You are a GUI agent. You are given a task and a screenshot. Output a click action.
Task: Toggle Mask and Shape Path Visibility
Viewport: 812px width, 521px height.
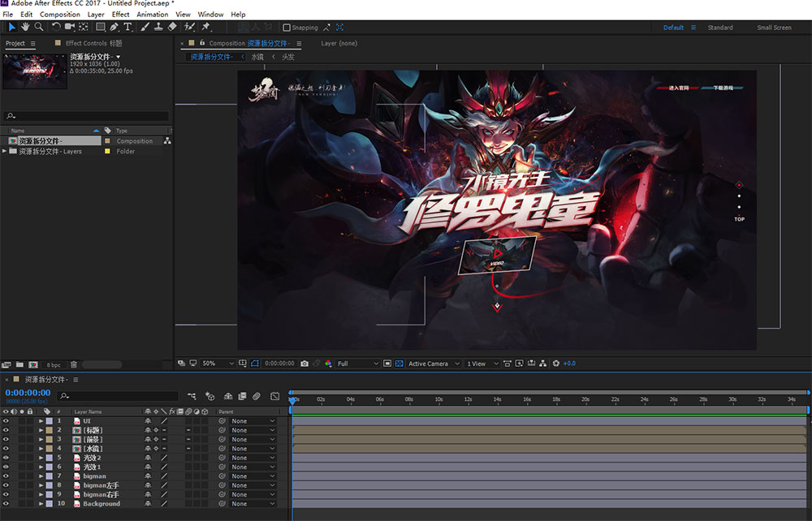click(x=255, y=364)
